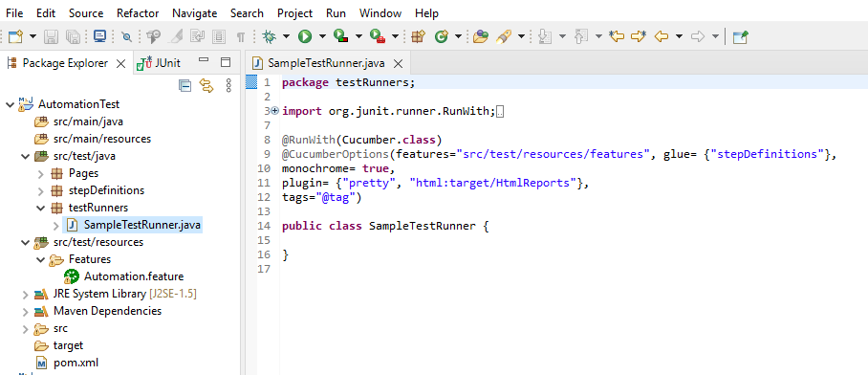This screenshot has height=375, width=868.
Task: Click the Back navigation yellow arrow
Action: click(x=661, y=36)
